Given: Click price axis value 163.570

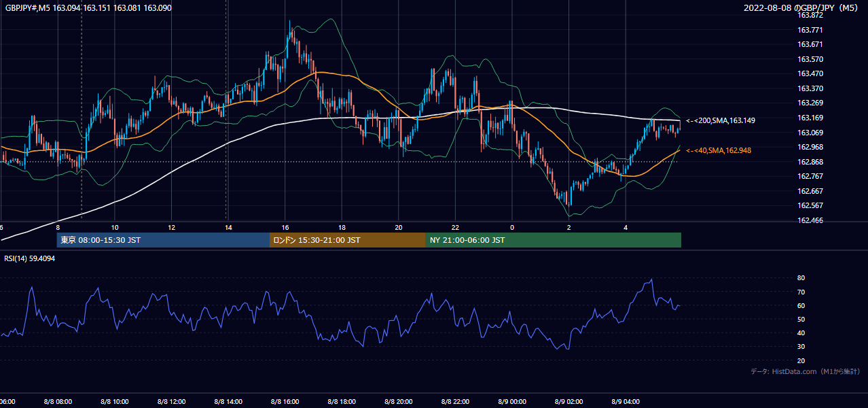Looking at the screenshot, I should [810, 59].
